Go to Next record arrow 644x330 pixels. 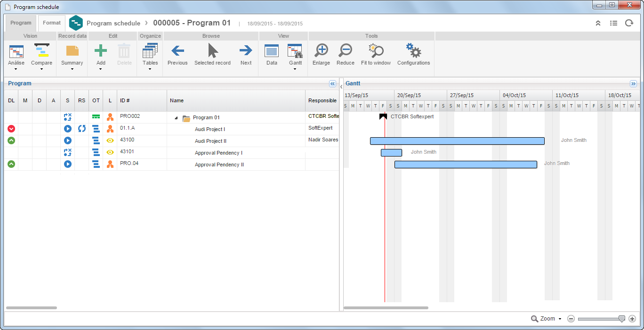tap(246, 51)
